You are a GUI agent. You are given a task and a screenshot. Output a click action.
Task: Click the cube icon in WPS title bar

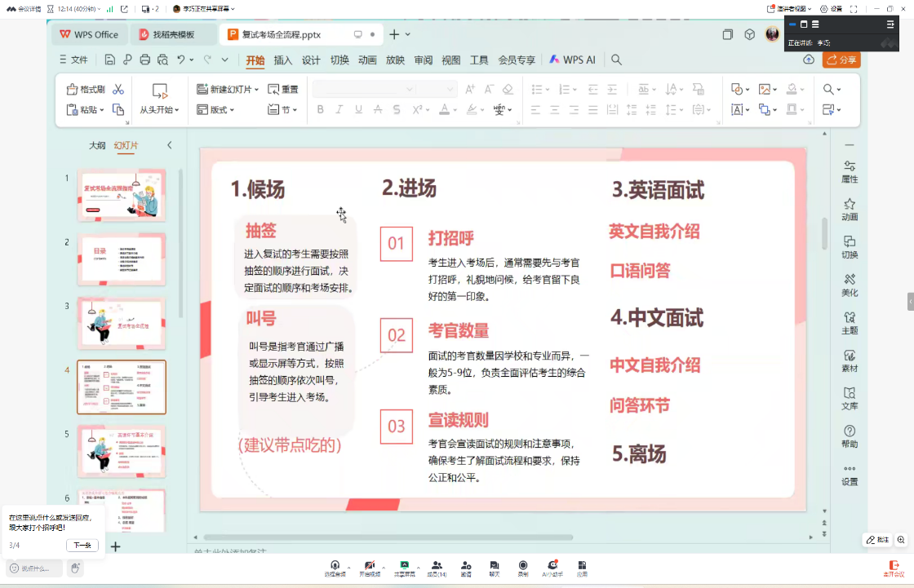pyautogui.click(x=750, y=34)
